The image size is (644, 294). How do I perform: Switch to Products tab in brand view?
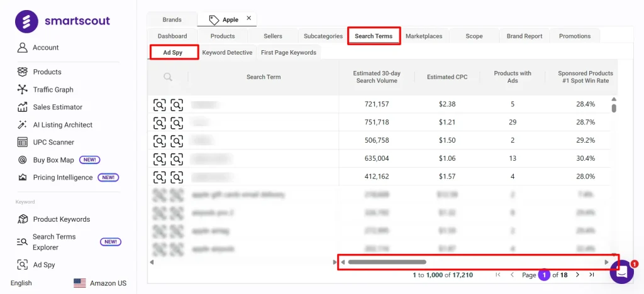click(x=223, y=36)
